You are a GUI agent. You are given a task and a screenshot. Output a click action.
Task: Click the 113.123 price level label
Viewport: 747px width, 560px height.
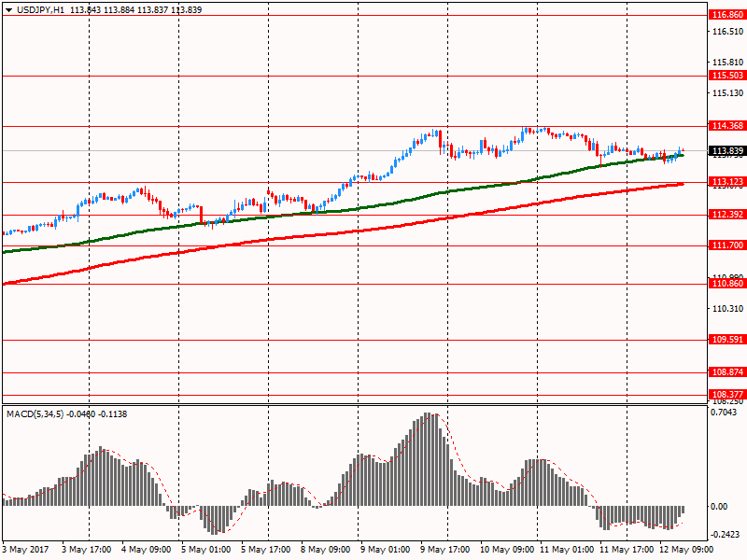coord(726,182)
